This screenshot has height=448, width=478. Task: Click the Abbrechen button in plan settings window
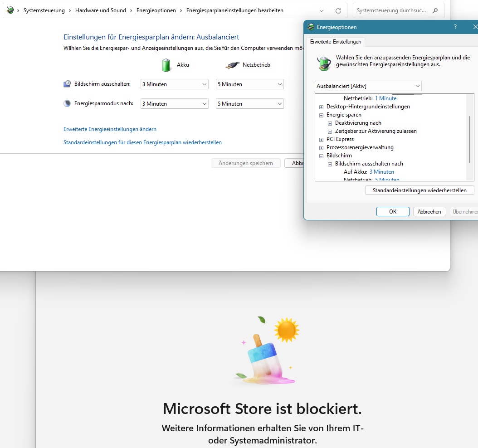[294, 163]
